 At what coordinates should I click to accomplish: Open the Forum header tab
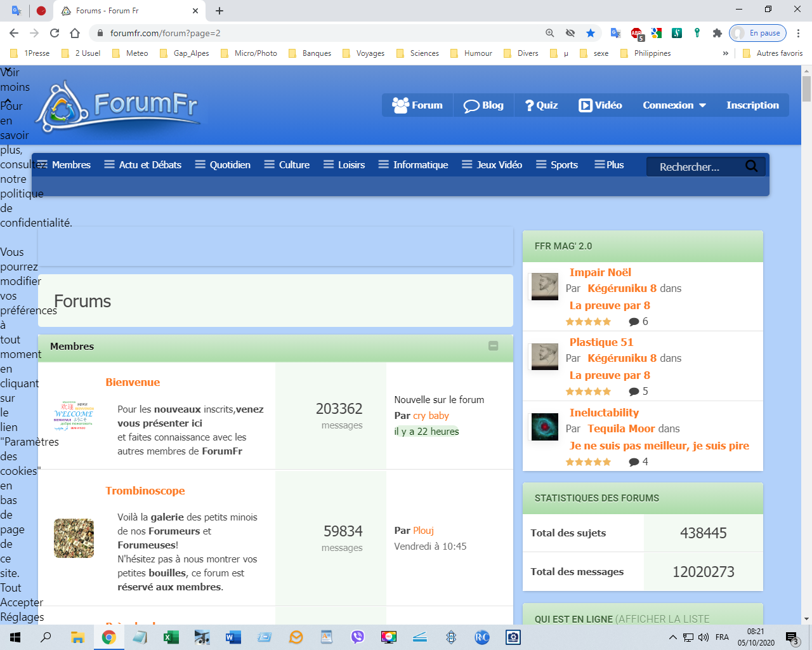pyautogui.click(x=417, y=105)
